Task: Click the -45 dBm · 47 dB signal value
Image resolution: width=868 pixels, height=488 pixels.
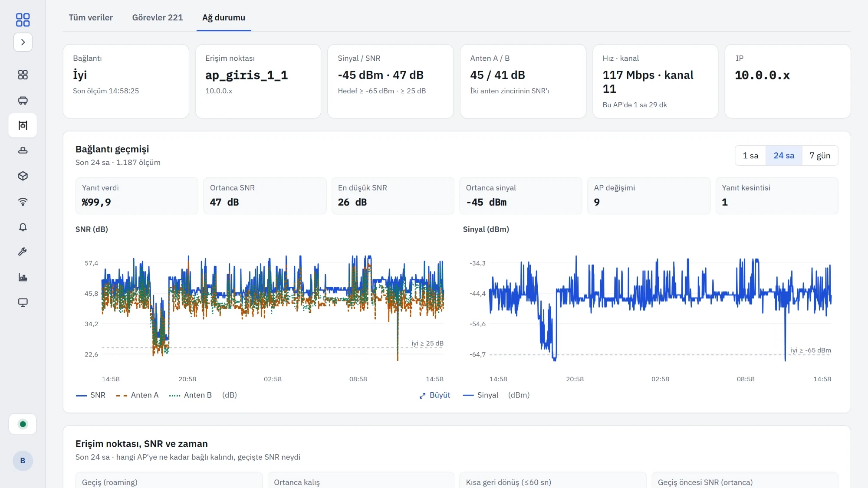Action: (x=381, y=75)
